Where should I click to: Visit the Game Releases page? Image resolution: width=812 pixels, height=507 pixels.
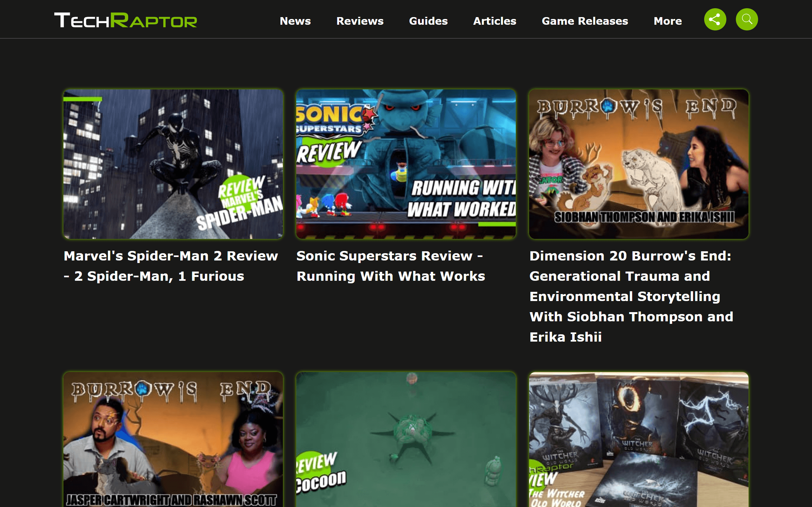pos(585,21)
